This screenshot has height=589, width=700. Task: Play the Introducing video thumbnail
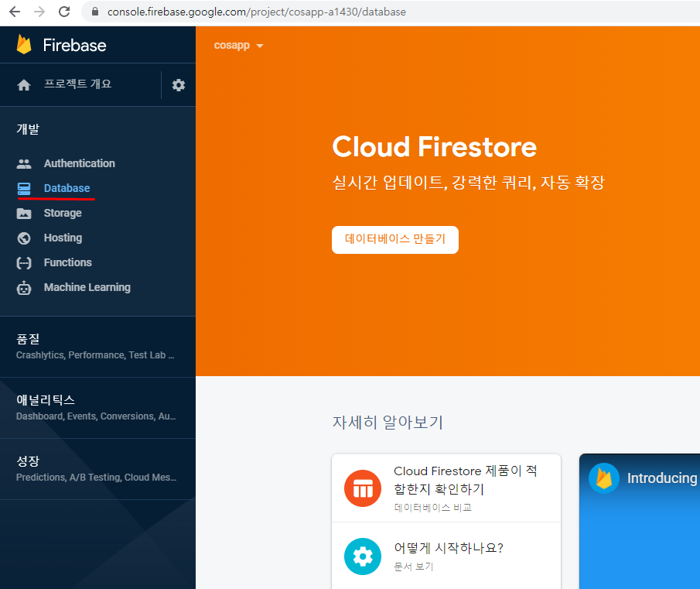coord(640,522)
